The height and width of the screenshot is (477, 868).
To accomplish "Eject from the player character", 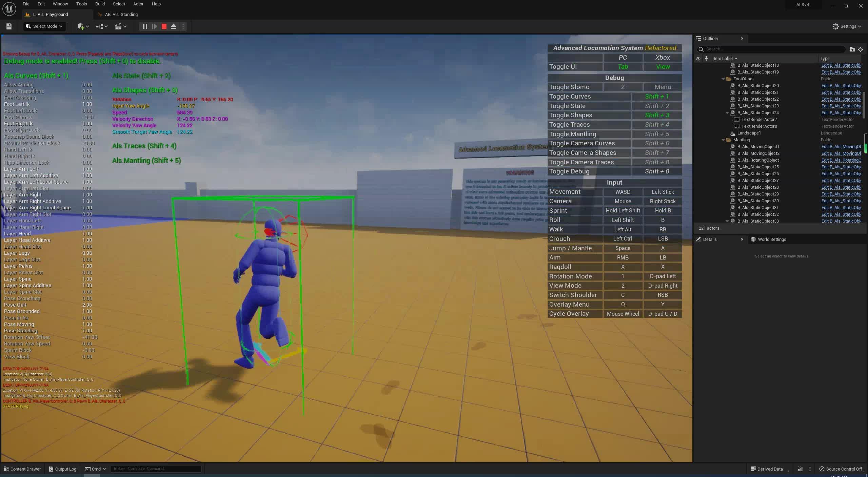I will [174, 26].
